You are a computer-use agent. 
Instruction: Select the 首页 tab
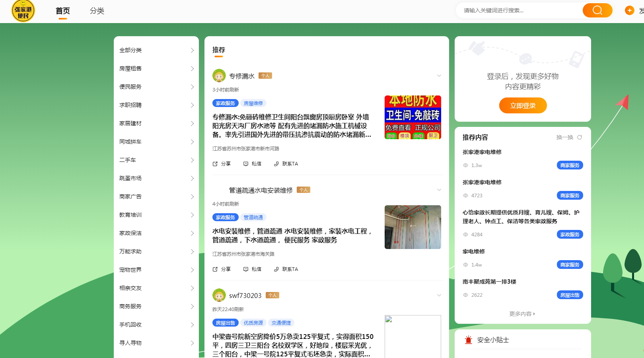pyautogui.click(x=63, y=11)
